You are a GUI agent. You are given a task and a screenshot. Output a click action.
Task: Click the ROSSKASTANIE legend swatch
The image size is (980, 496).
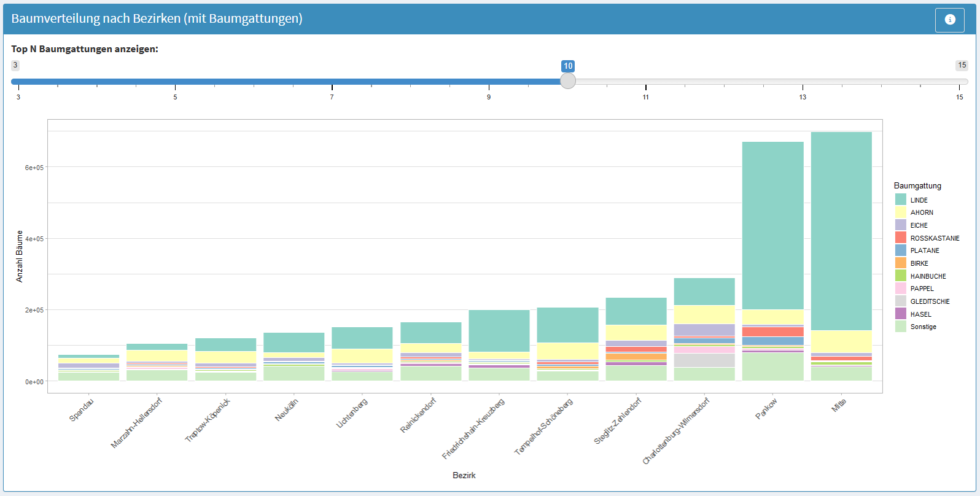[900, 238]
